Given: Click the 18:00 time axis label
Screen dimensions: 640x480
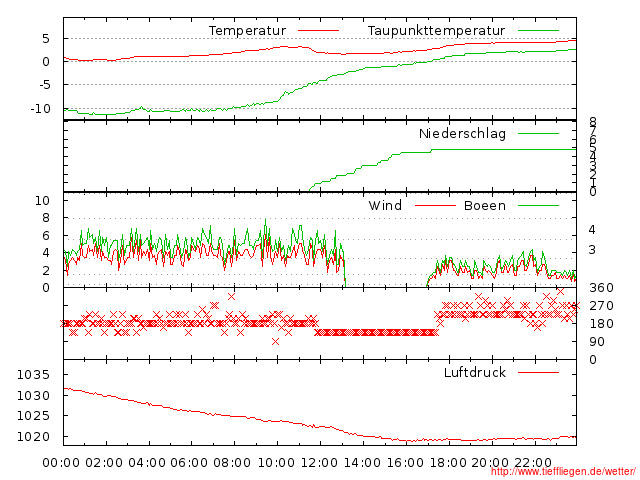Looking at the screenshot, I should 448,463.
